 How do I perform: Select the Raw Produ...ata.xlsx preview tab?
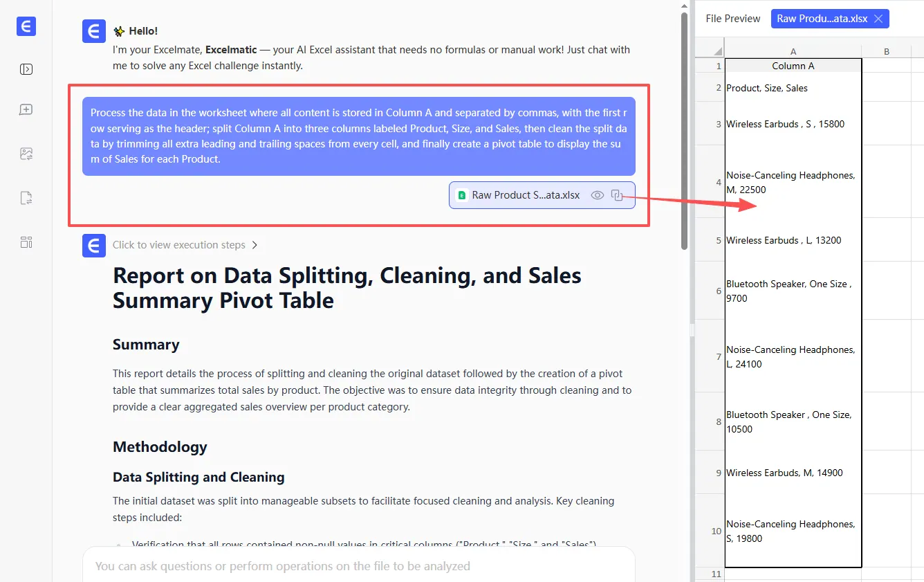coord(822,19)
